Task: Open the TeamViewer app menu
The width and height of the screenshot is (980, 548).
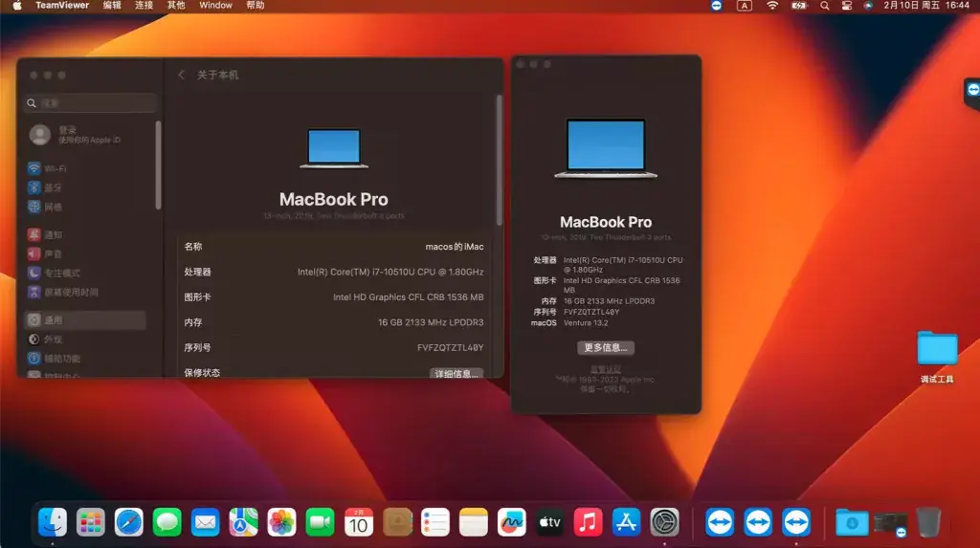Action: pyautogui.click(x=62, y=5)
